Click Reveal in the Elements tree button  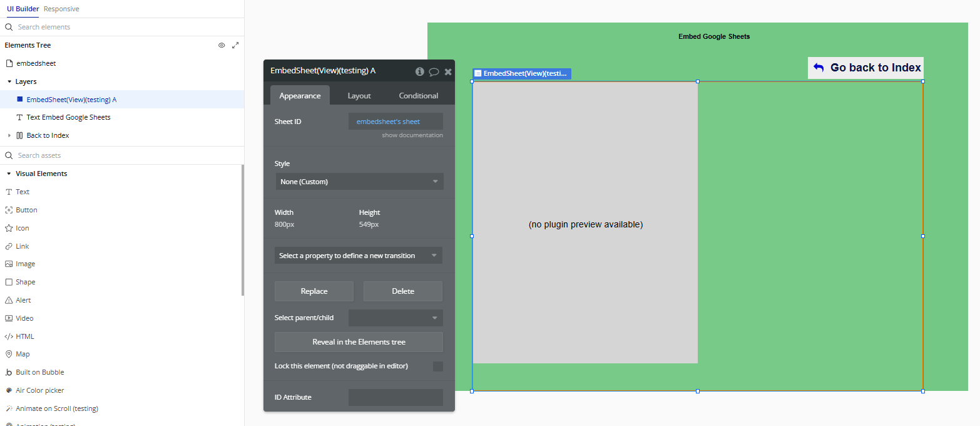(359, 342)
